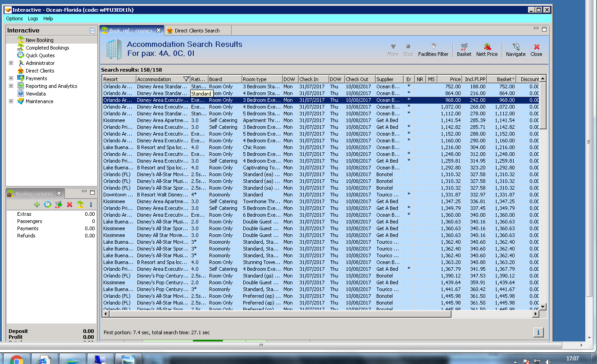Screen dimensions: 597x364
Task: Sort results by the Check In column header
Action: click(x=313, y=79)
